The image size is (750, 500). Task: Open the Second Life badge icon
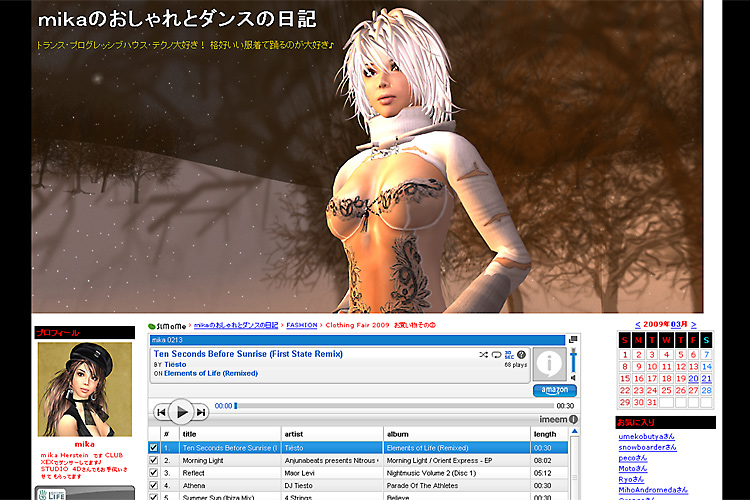tap(52, 494)
